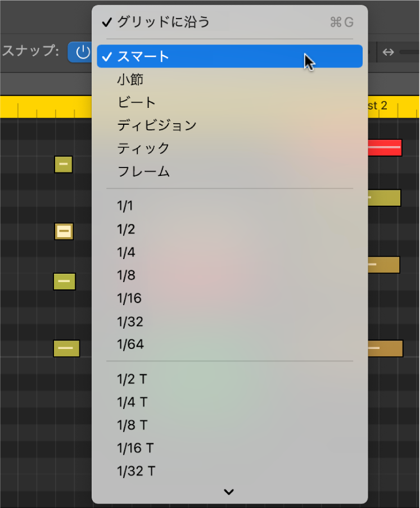The image size is (420, 508).
Task: Set snap to 1/1
Action: pyautogui.click(x=229, y=206)
